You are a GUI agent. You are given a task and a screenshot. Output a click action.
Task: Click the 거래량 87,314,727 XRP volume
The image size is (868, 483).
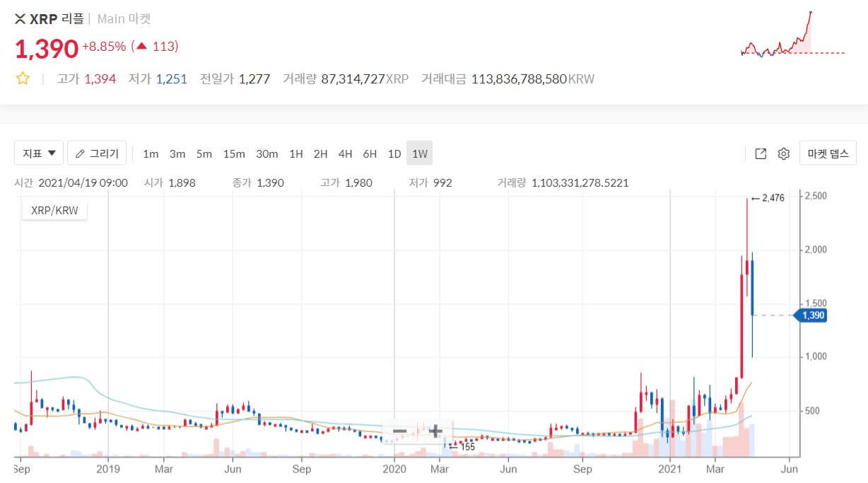[x=346, y=78]
